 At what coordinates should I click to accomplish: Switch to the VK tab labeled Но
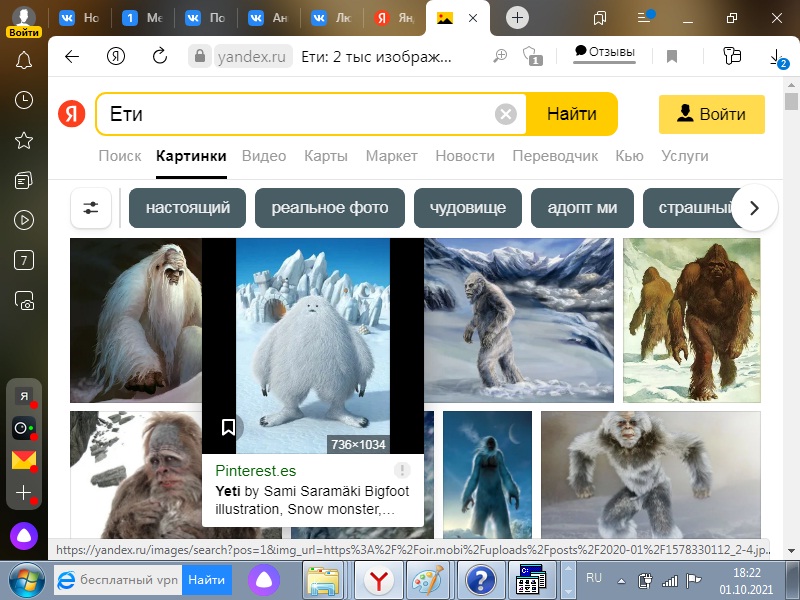click(x=80, y=18)
